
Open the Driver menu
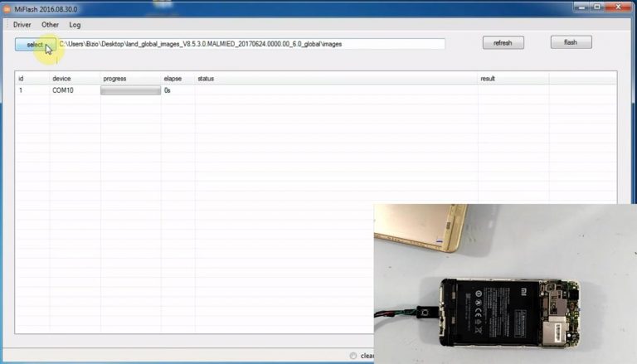(x=22, y=25)
